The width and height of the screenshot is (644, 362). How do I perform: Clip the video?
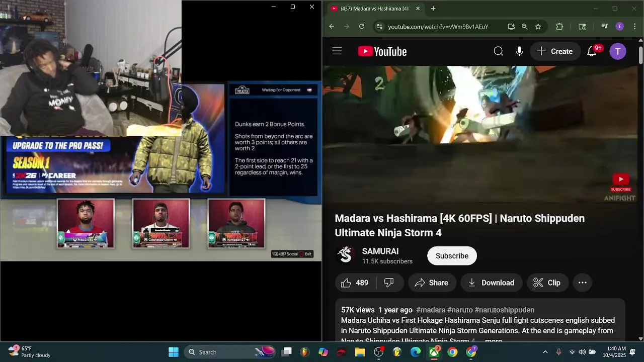547,283
